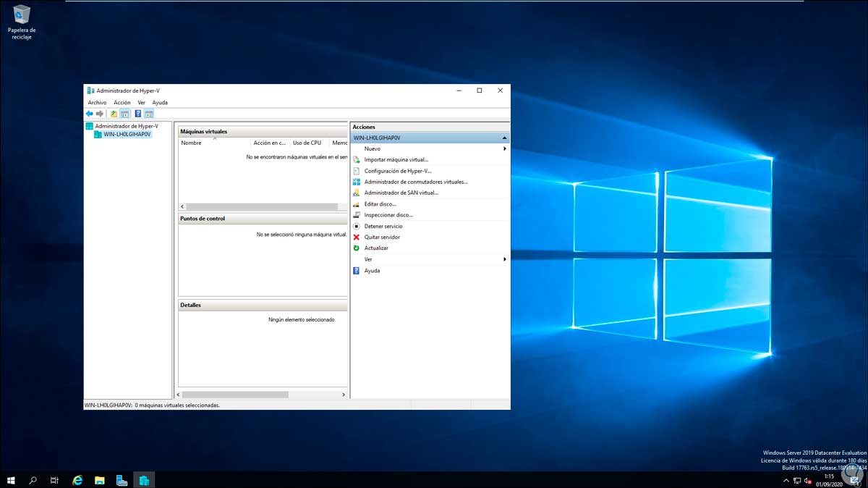Click left arrow of virtual machines scrollbar
Screen dimensions: 868x488
pos(182,206)
